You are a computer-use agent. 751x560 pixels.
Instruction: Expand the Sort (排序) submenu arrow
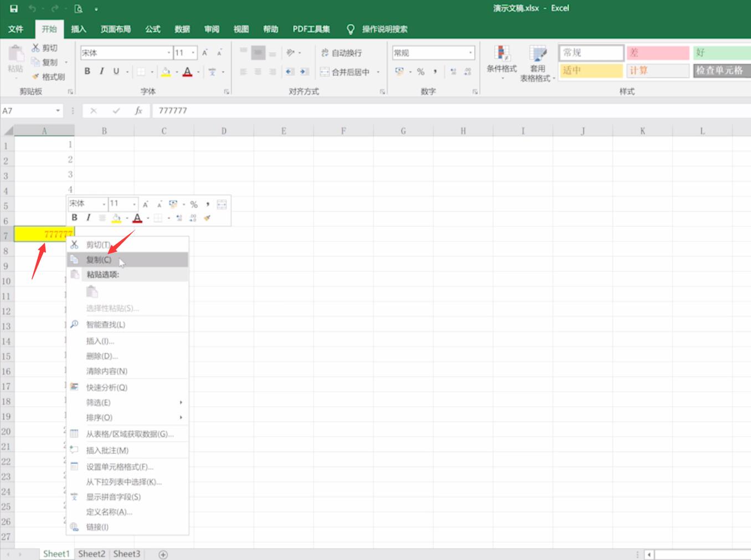pyautogui.click(x=181, y=418)
